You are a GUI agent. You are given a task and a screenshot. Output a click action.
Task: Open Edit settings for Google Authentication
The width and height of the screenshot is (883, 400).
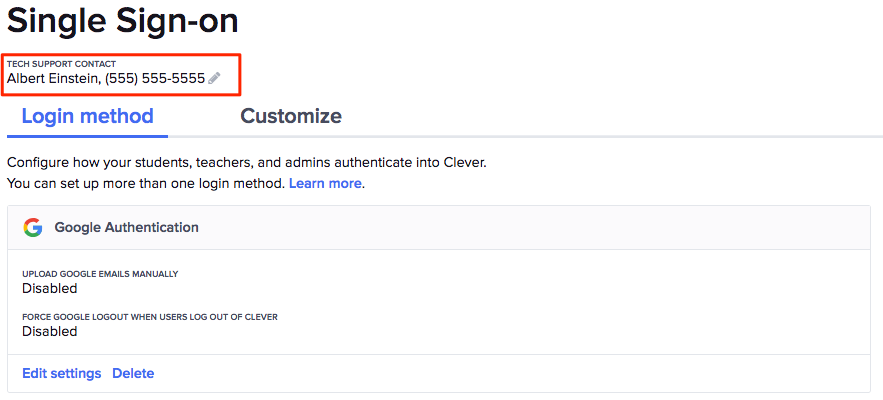(x=62, y=373)
